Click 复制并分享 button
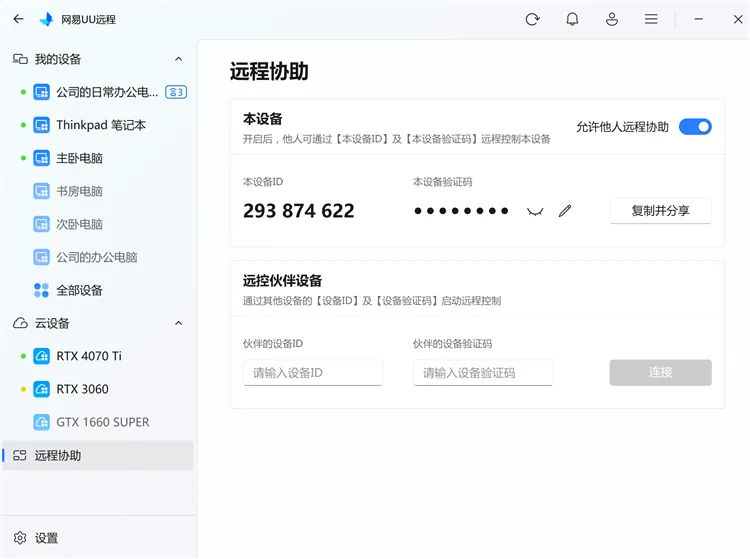This screenshot has width=750, height=559. [661, 210]
